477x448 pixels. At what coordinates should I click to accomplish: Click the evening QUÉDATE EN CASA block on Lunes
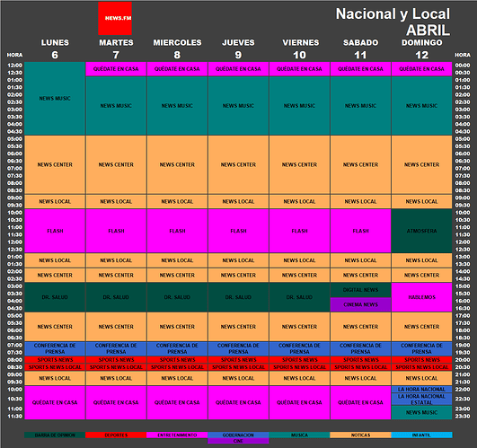(x=55, y=403)
